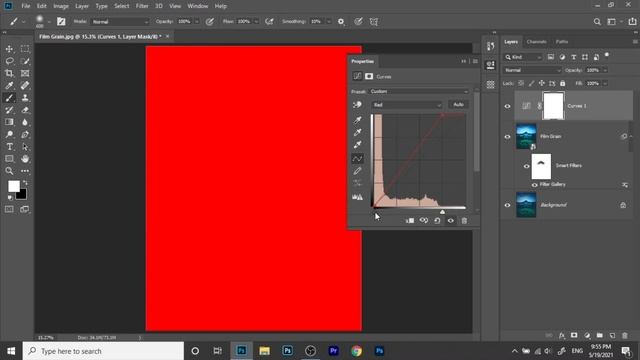Open brush settings panel in options bar

[61, 22]
